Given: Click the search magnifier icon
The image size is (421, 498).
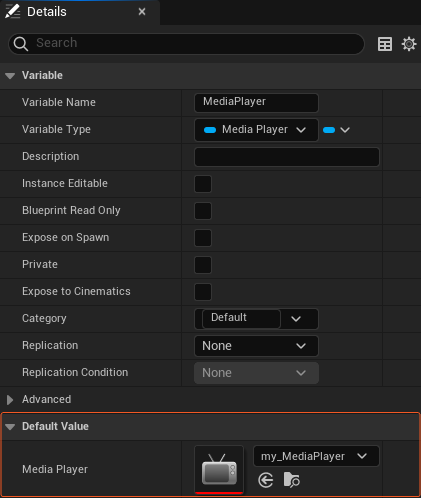Looking at the screenshot, I should point(21,44).
